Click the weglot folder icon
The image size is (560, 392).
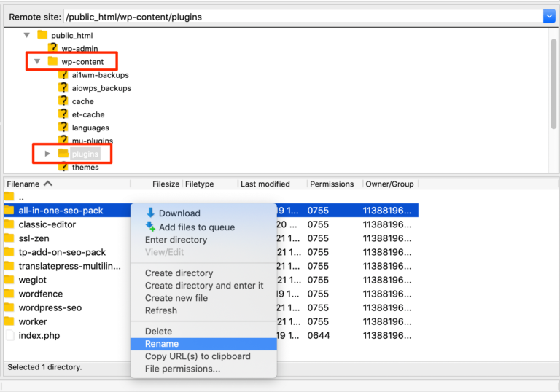[x=9, y=280]
